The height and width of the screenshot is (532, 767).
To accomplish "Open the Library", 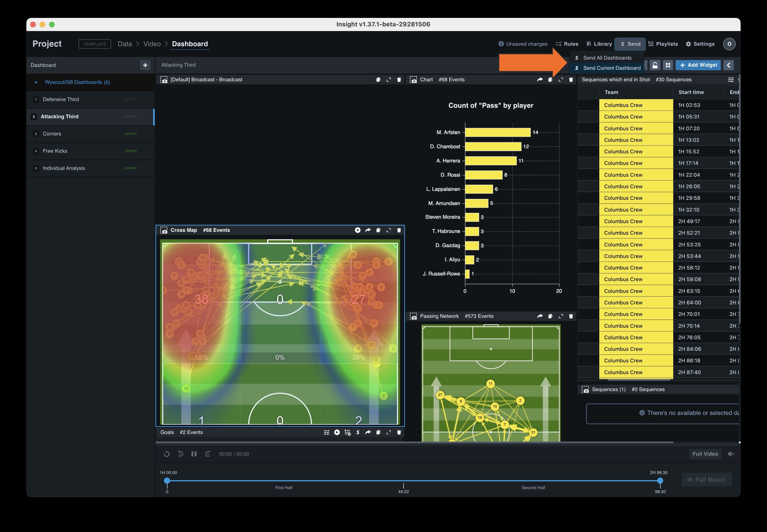I will [x=599, y=44].
